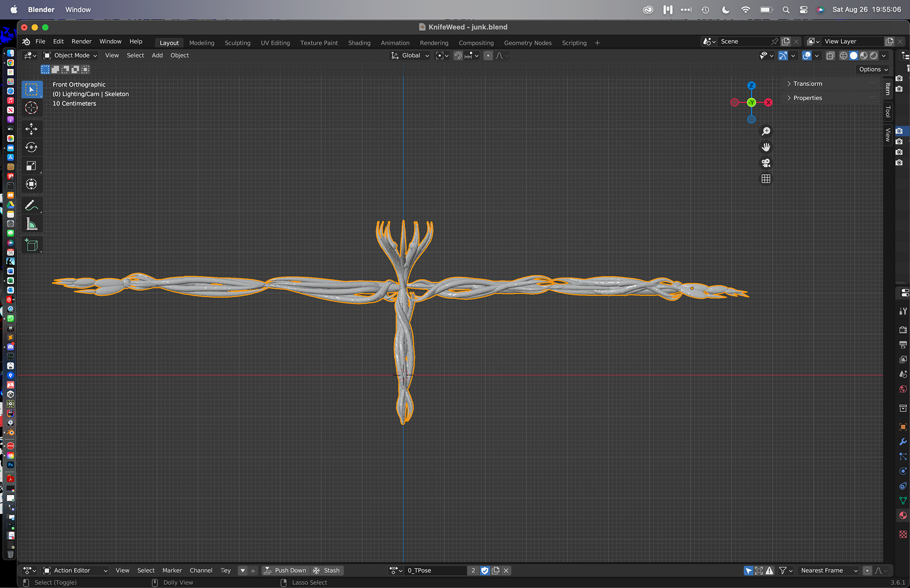Image resolution: width=910 pixels, height=588 pixels.
Task: Pin the scene with the pin icon
Action: 774,42
